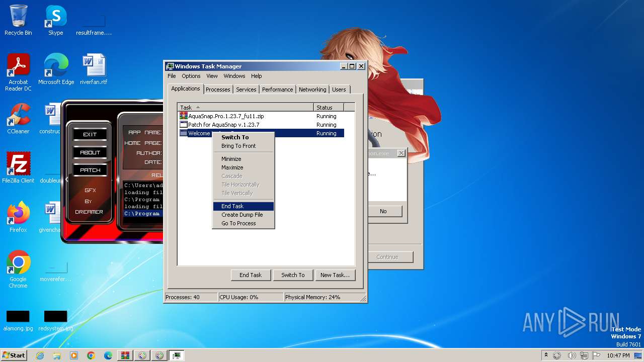Image resolution: width=644 pixels, height=362 pixels.
Task: Select the moverefer desktop file
Action: pos(55,271)
